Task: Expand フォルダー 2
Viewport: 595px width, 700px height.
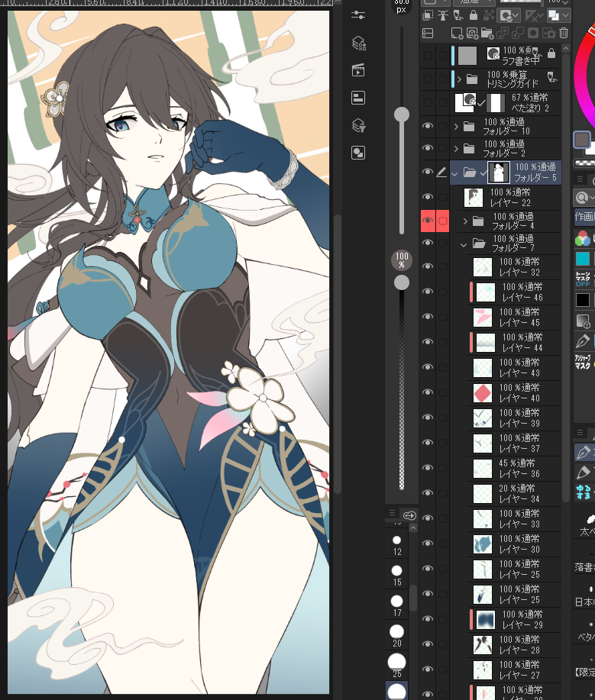Action: click(x=456, y=149)
